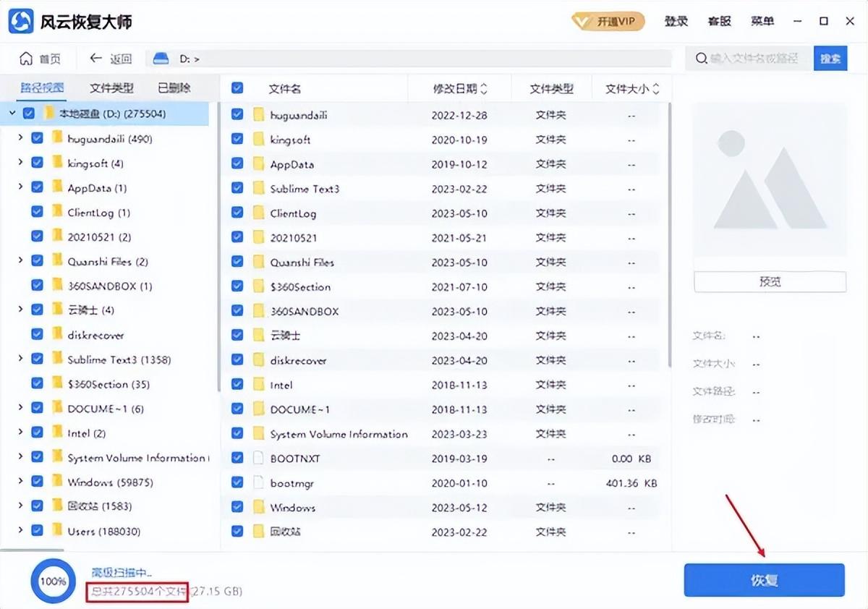Viewport: 868px width, 609px height.
Task: Click the 返回 back arrow
Action: pyautogui.click(x=95, y=59)
